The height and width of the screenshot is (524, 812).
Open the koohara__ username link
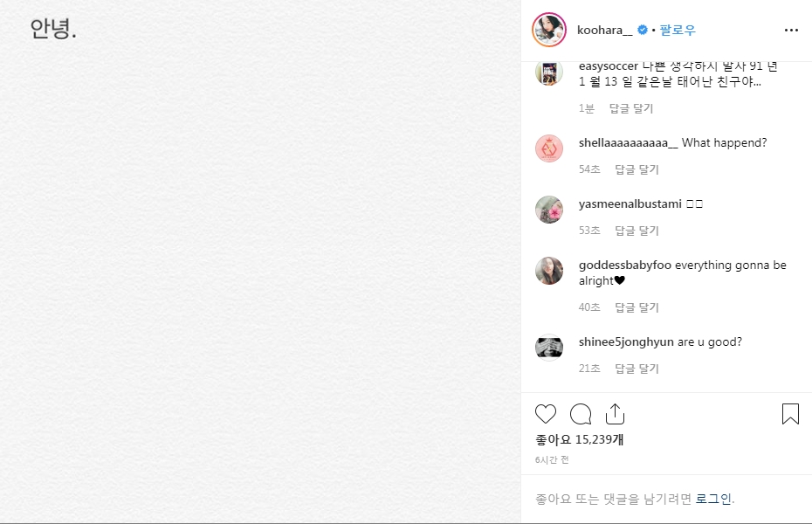[x=605, y=30]
